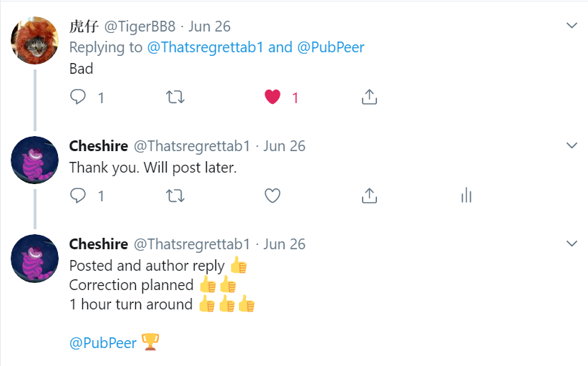Expand menu chevron on "Will post later" tweet

[x=572, y=145]
